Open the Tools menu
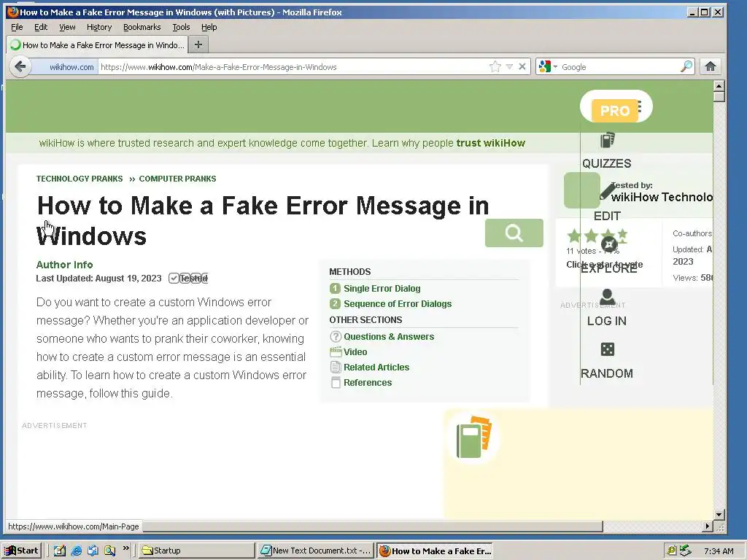 click(181, 27)
